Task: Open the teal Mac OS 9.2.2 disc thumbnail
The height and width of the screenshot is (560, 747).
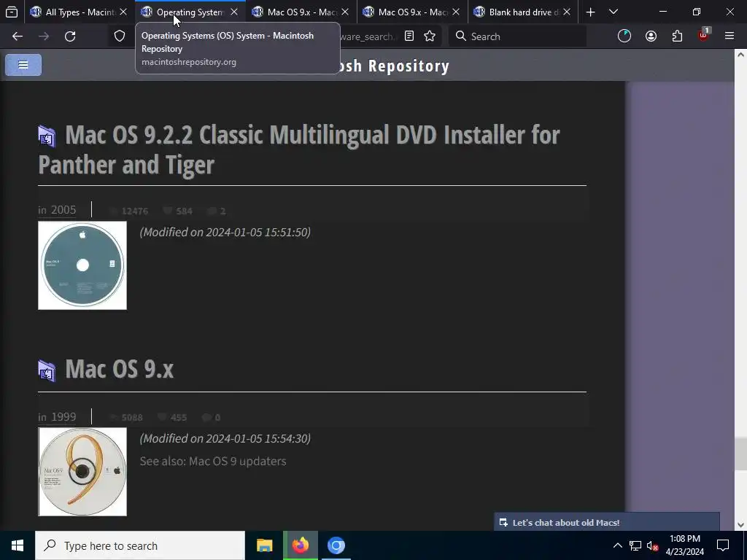Action: pos(82,265)
